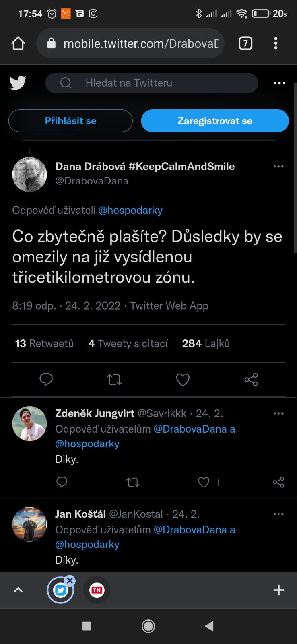Like the main tweet with the heart icon
Image resolution: width=297 pixels, height=644 pixels.
click(183, 380)
